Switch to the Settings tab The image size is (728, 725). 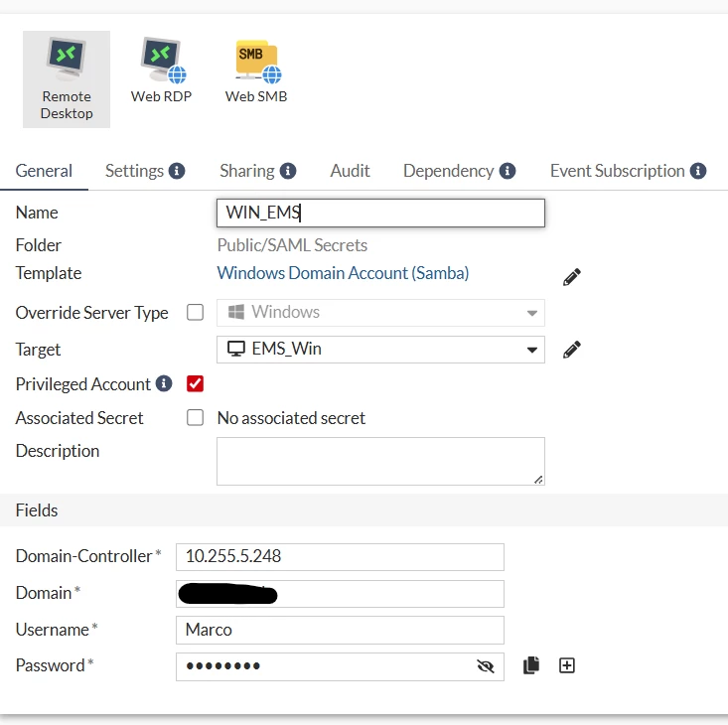(134, 171)
